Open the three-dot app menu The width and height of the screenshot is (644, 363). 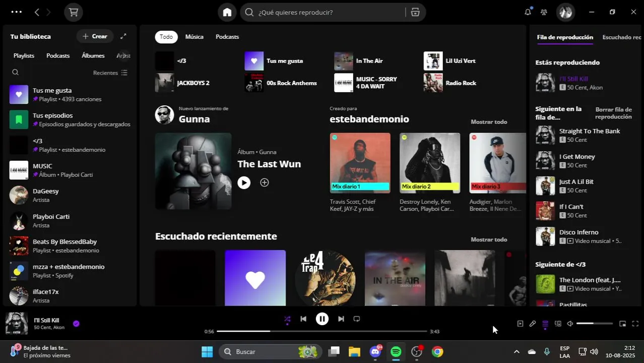click(x=16, y=12)
